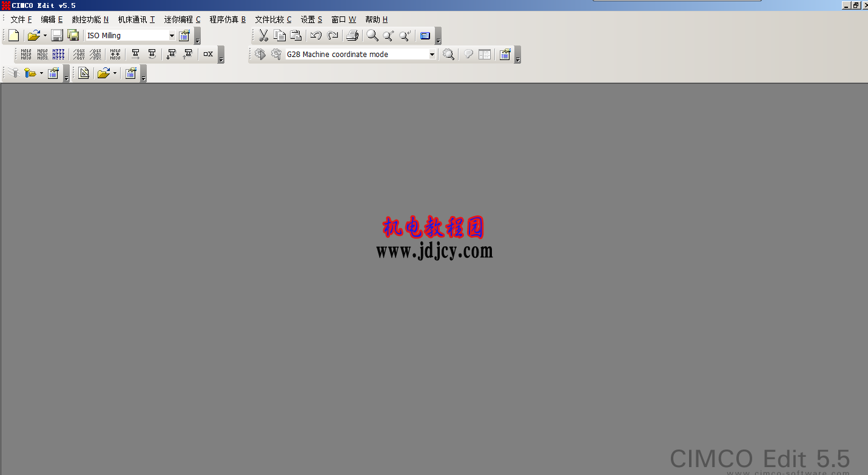Save all files with the stacked floppy disks icon
The image size is (868, 475).
(x=73, y=36)
